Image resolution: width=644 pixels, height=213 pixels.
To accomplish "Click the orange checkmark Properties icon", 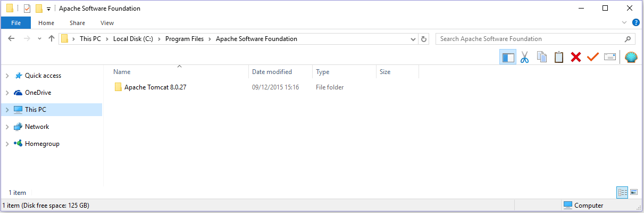I will (592, 57).
